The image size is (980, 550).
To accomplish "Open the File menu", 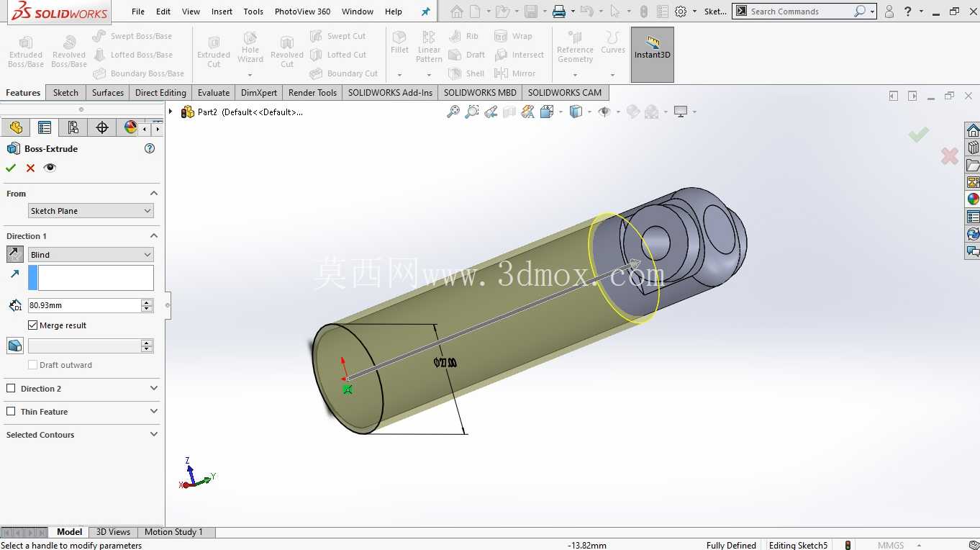I will point(138,12).
